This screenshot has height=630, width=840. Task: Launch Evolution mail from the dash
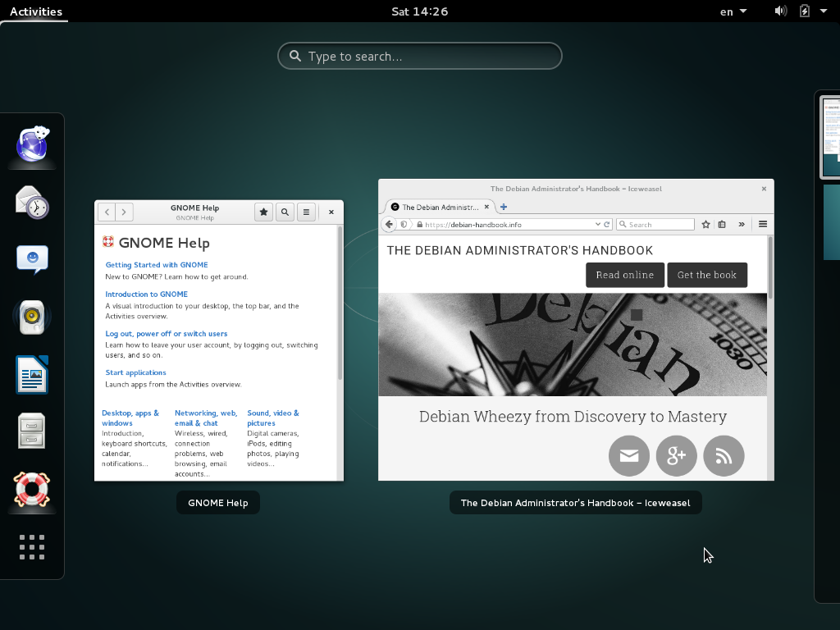[33, 202]
